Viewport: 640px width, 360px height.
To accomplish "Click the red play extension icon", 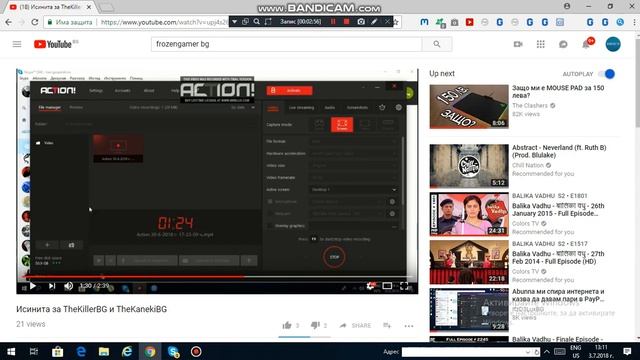I will [469, 22].
